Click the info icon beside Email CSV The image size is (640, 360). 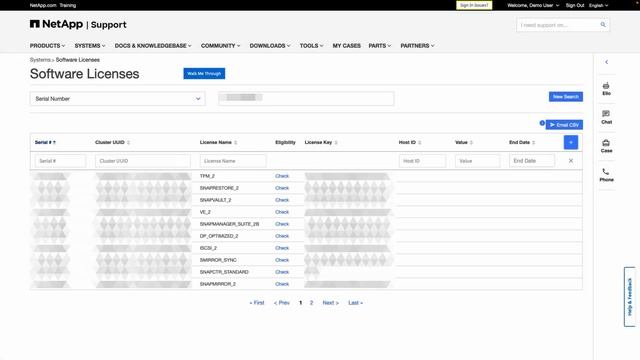[542, 123]
